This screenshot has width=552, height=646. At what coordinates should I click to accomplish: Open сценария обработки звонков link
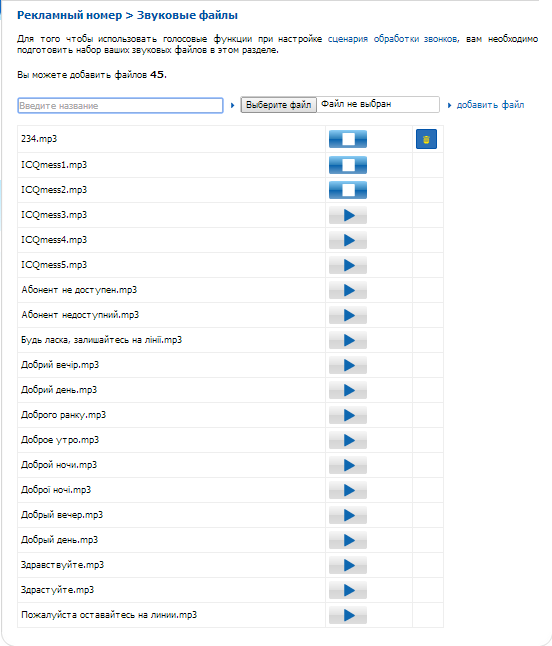pos(393,39)
